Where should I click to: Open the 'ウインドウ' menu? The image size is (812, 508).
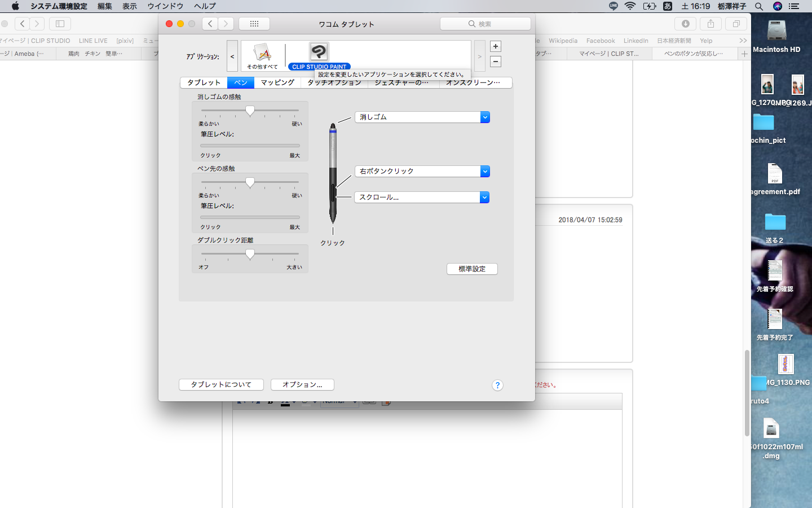click(165, 6)
